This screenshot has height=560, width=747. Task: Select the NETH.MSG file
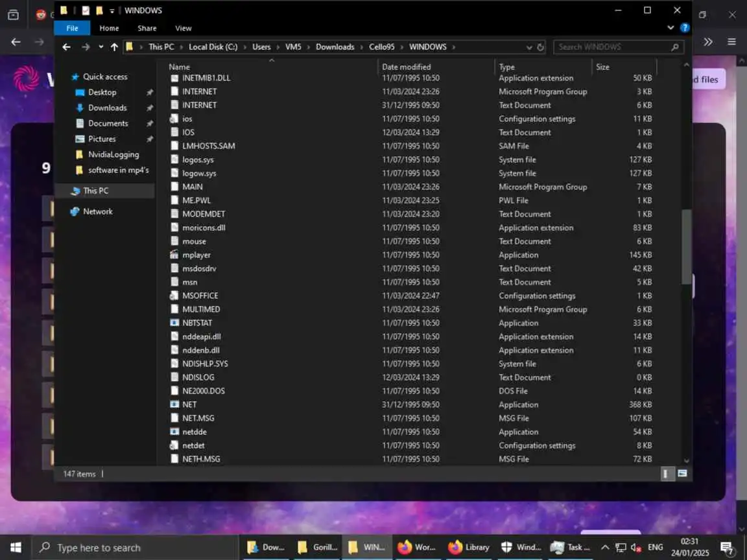click(201, 459)
